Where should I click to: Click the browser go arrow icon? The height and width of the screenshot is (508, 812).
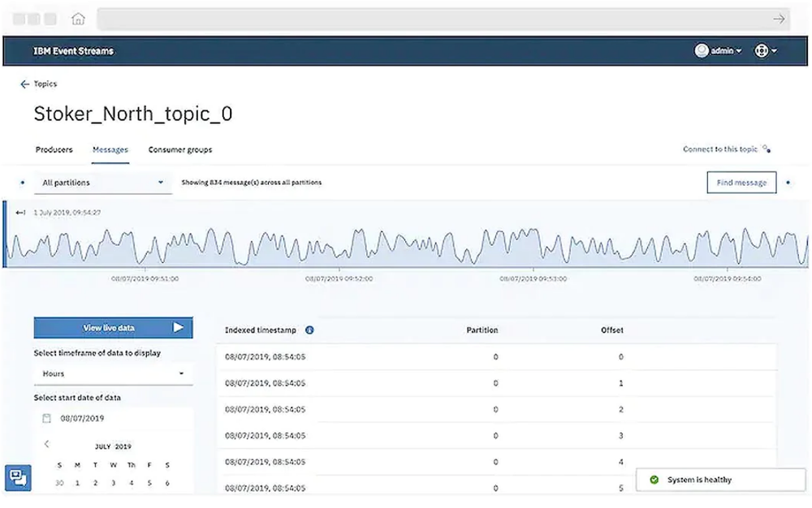[779, 19]
